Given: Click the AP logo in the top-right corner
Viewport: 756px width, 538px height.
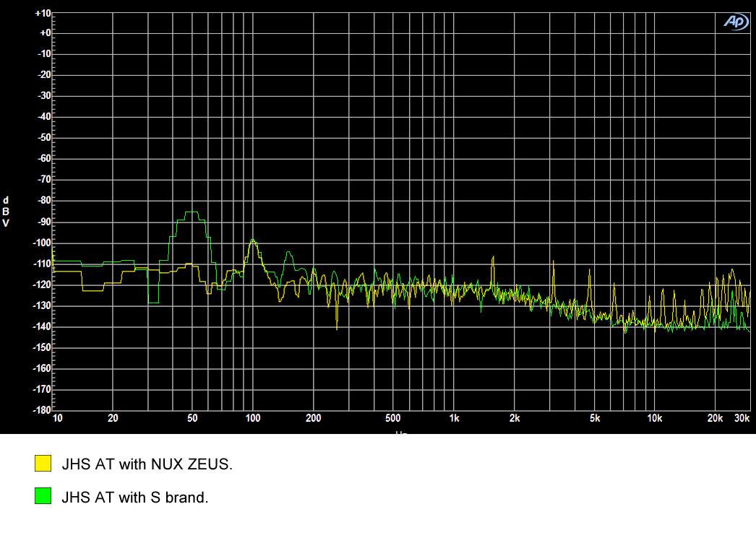Looking at the screenshot, I should click(x=736, y=22).
